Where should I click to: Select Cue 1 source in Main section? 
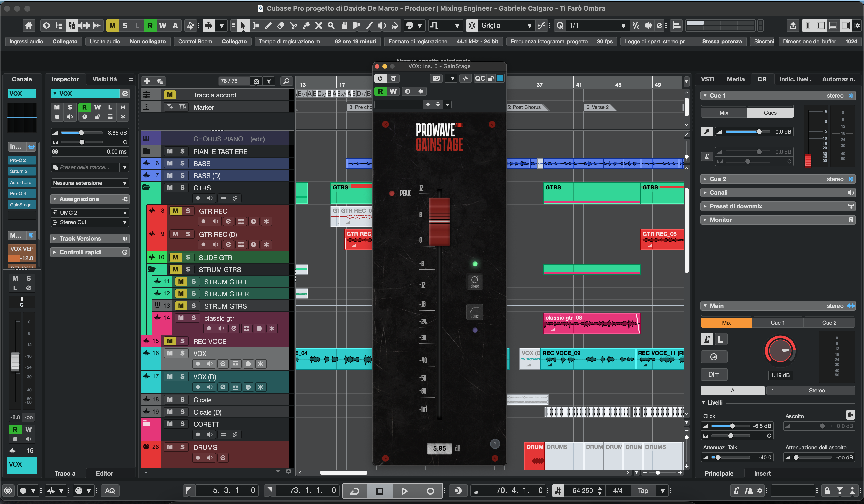778,323
